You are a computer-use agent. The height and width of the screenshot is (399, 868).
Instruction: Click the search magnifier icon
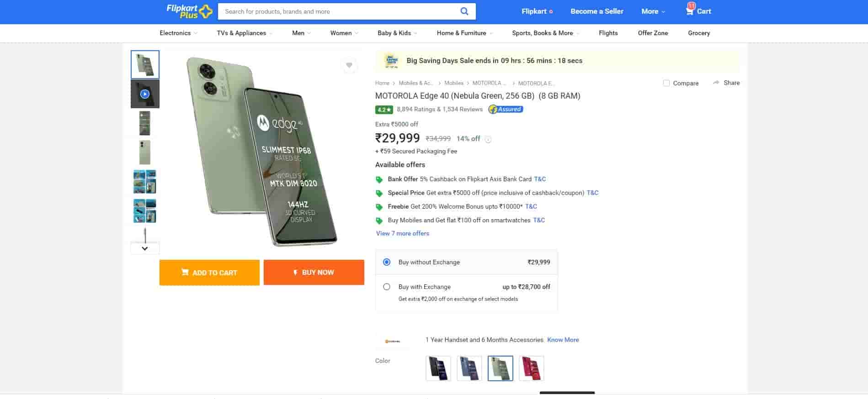tap(464, 11)
